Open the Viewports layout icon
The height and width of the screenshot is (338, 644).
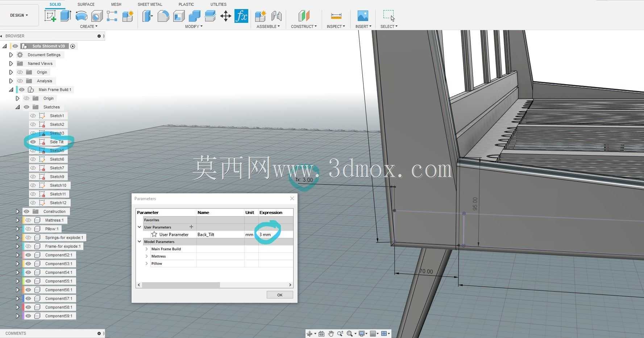384,334
